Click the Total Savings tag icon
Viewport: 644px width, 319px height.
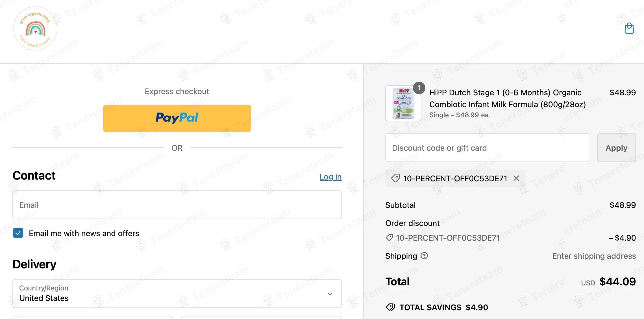[x=390, y=307]
